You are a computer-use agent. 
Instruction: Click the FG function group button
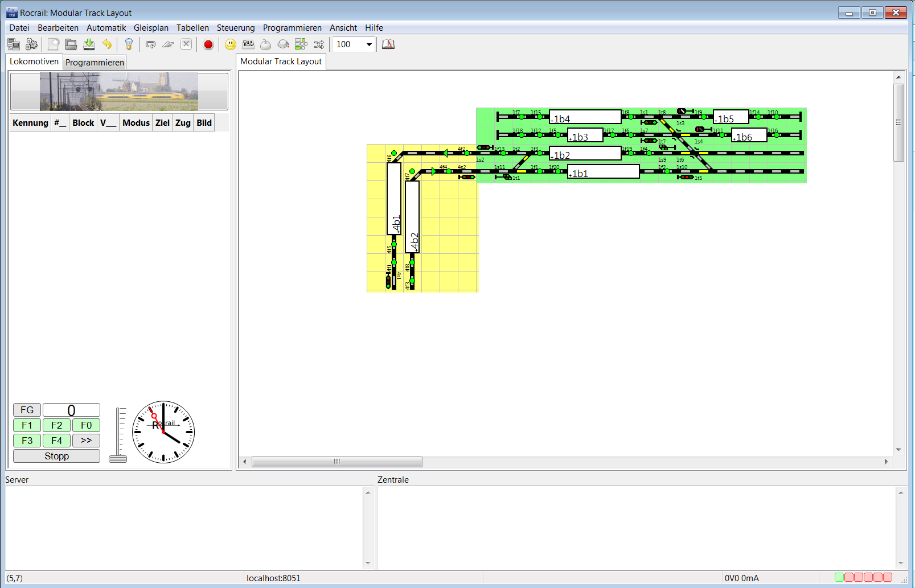27,410
